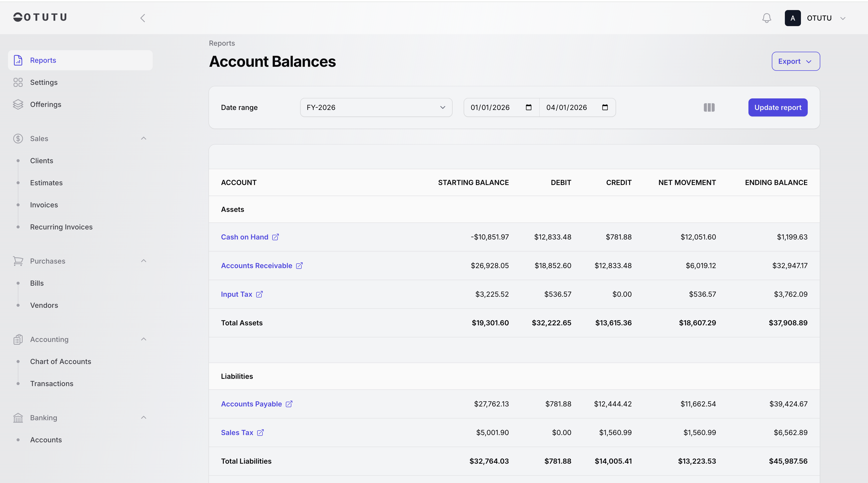Click the Update report button
Image resolution: width=868 pixels, height=483 pixels.
point(778,107)
